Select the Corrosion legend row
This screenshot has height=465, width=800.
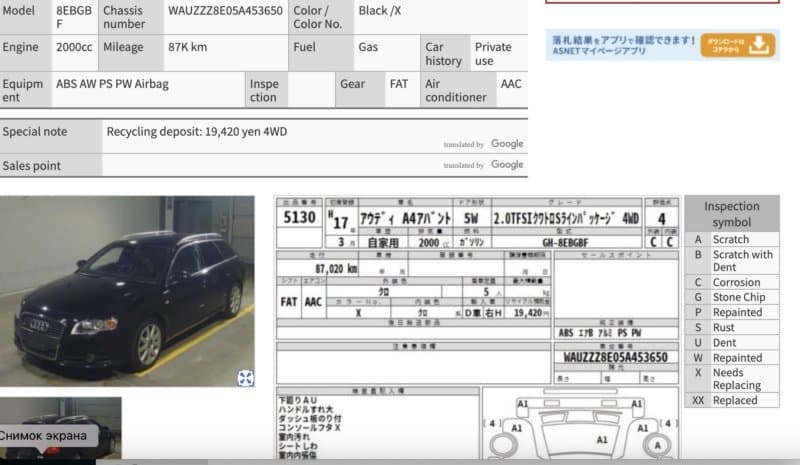point(732,282)
